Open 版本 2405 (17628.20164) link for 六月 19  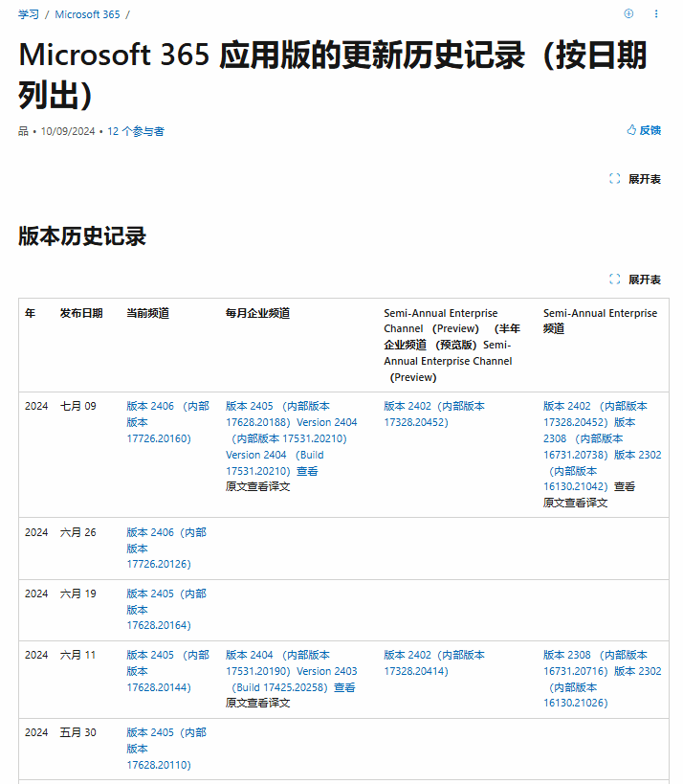[166, 609]
